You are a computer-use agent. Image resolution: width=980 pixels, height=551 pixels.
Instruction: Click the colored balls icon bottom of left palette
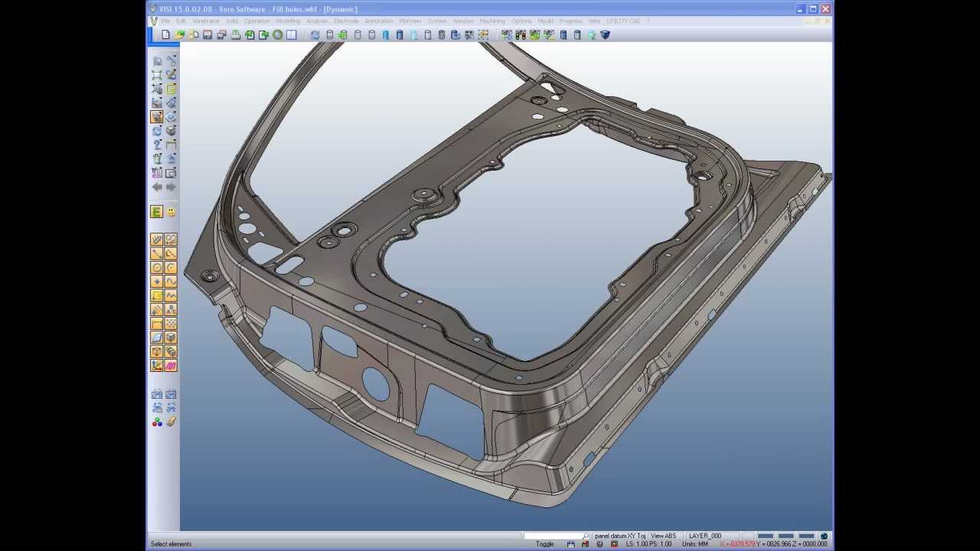(157, 422)
